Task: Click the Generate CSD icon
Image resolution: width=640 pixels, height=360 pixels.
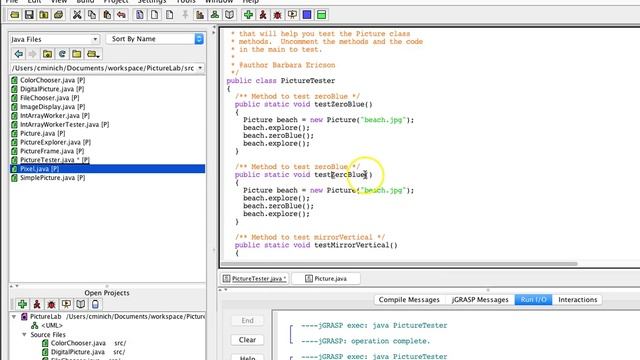Action: (x=140, y=15)
